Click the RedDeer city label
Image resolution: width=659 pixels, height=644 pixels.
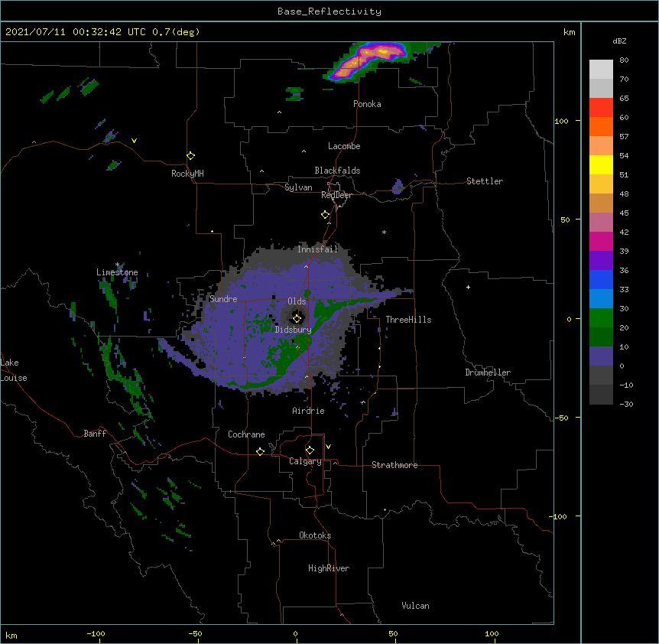coord(336,195)
